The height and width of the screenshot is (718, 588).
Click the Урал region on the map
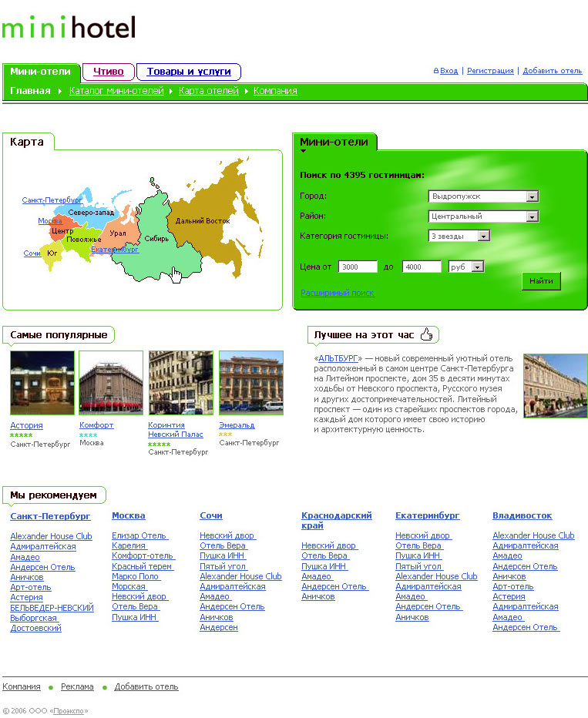(x=119, y=233)
